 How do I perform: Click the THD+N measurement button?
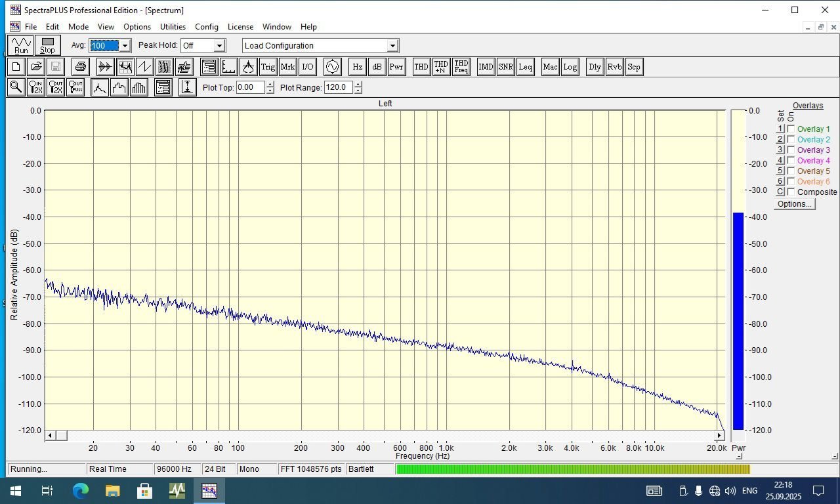point(441,67)
